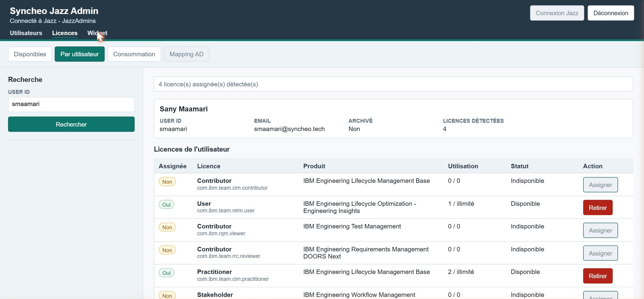Viewport: 644px width, 299px height.
Task: Open the Mapping AD sub-tab
Action: point(187,54)
